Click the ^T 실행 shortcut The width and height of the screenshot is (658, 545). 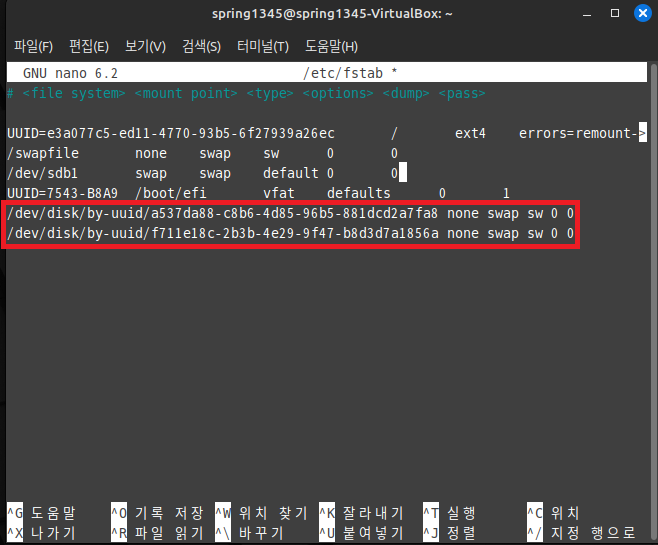[449, 513]
